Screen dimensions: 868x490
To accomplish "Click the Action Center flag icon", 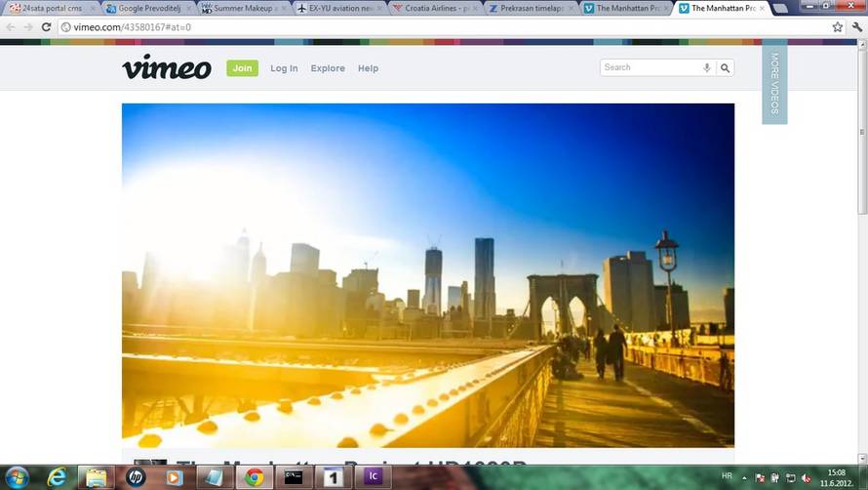I will [x=760, y=478].
